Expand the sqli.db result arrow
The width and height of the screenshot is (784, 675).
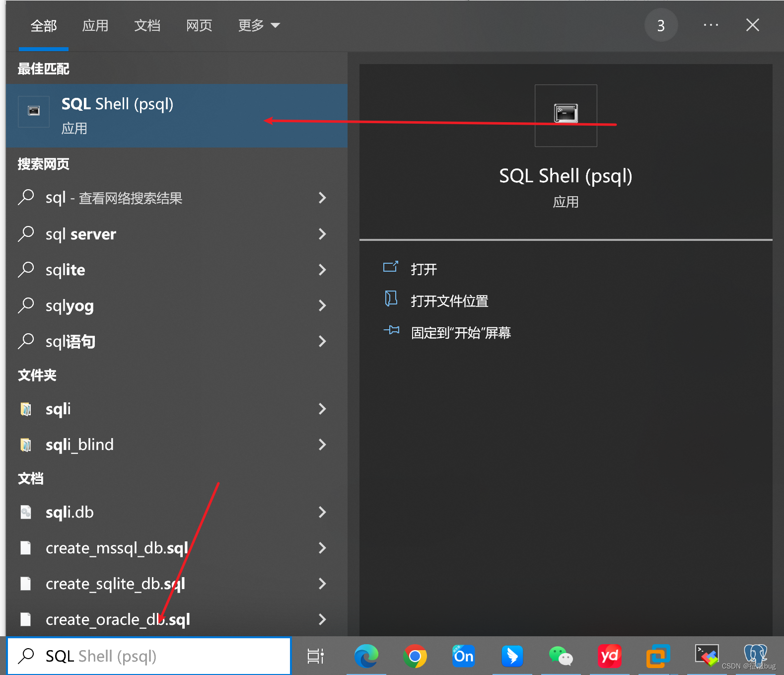(x=322, y=512)
